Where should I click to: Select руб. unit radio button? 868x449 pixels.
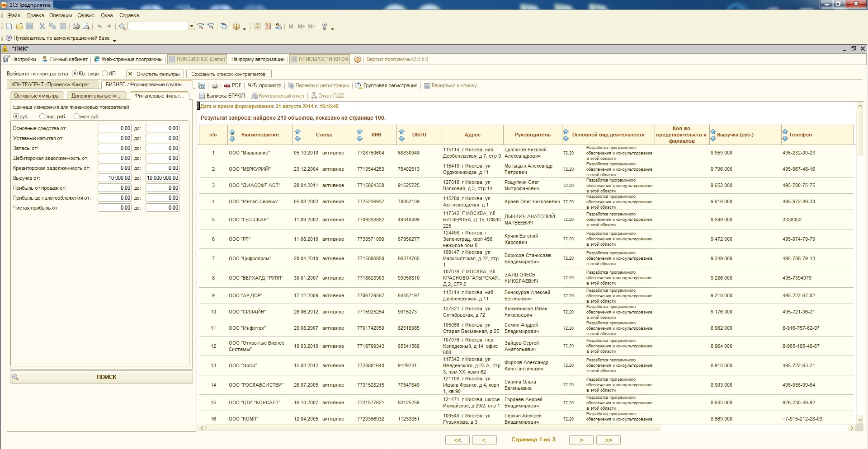pos(16,117)
